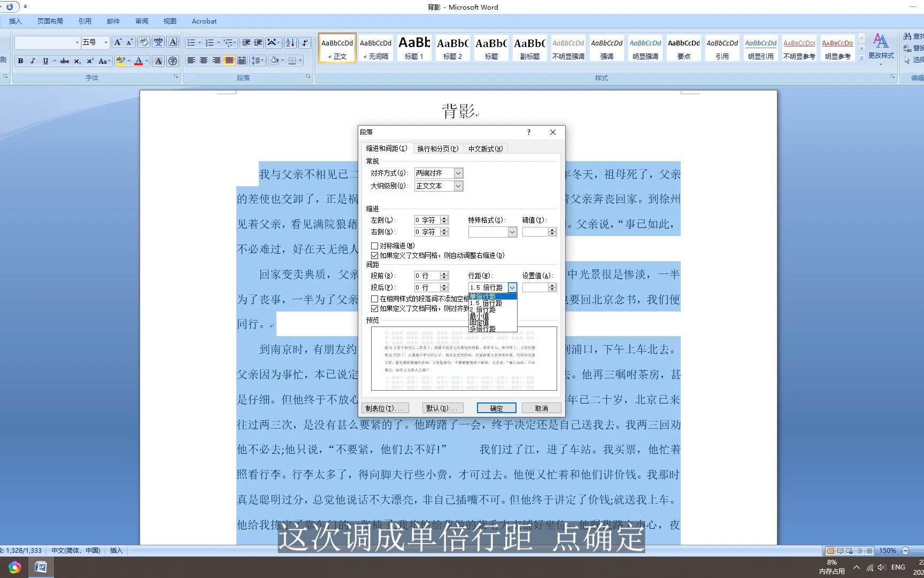Open the Acrobat ribbon tab
924x578 pixels.
click(x=204, y=21)
